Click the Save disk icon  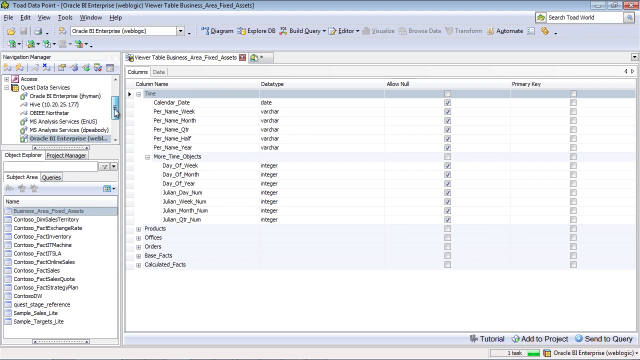coord(24,31)
